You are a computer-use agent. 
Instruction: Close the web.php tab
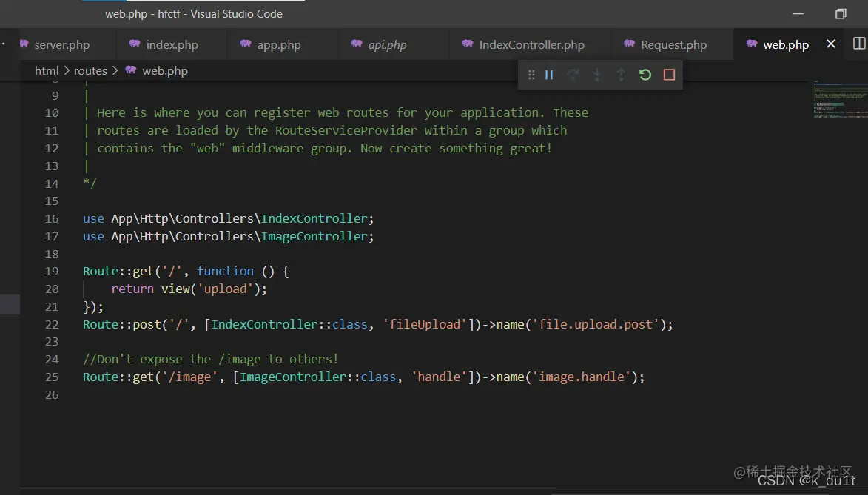pyautogui.click(x=830, y=44)
